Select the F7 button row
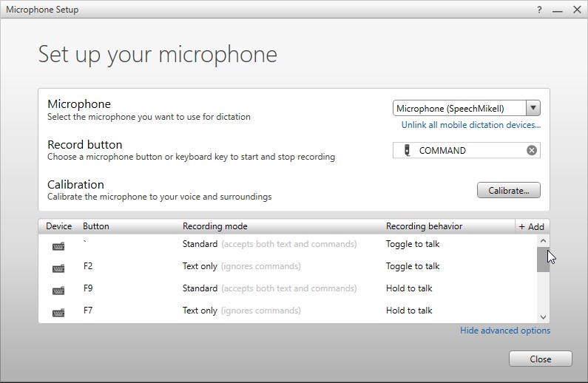 tap(89, 311)
